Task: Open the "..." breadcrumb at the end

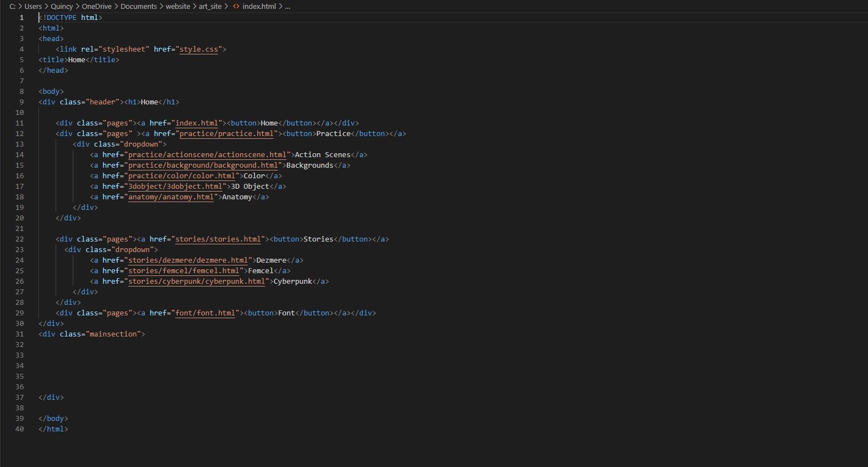Action: 287,6
